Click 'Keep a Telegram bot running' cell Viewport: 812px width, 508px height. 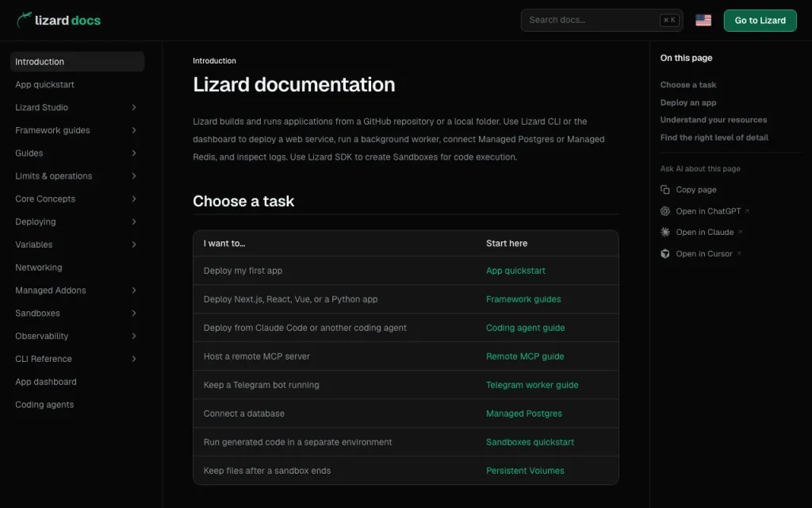tap(261, 385)
